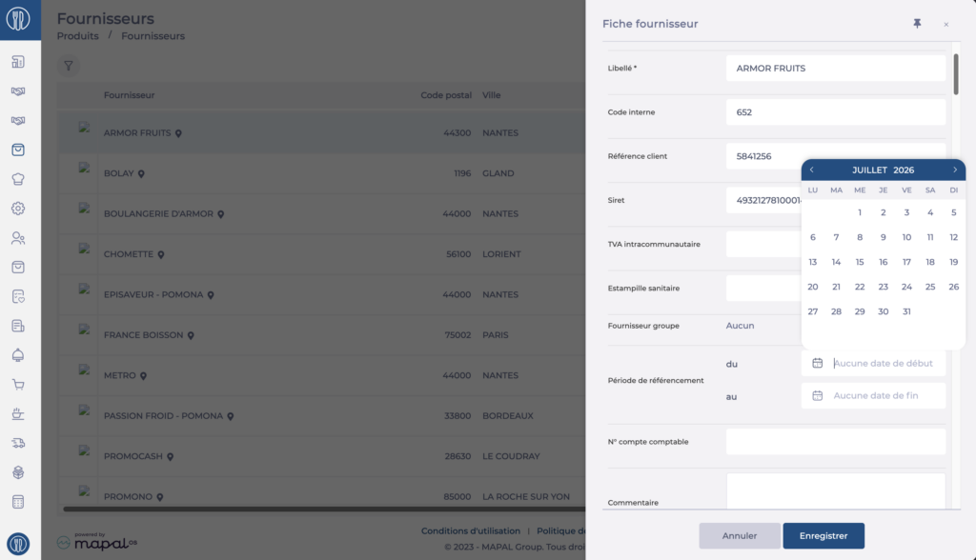
Task: Click the shopping cart sidebar icon
Action: pyautogui.click(x=18, y=385)
